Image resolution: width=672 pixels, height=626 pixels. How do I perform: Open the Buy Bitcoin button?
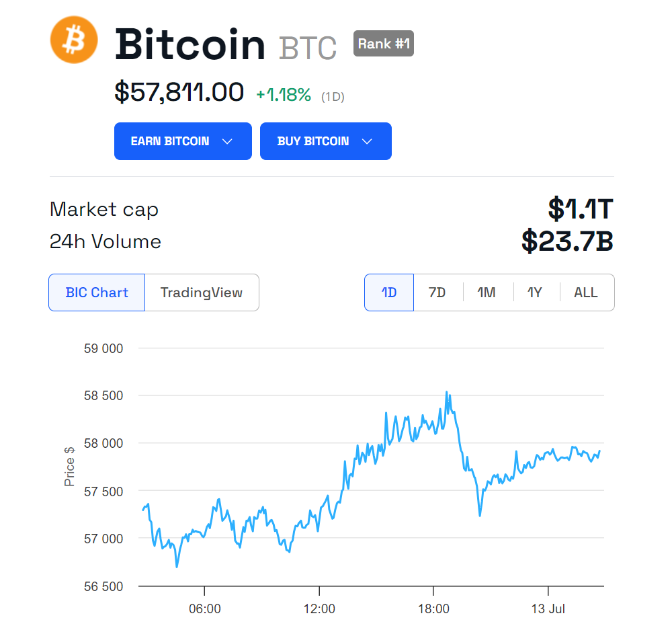coord(326,141)
